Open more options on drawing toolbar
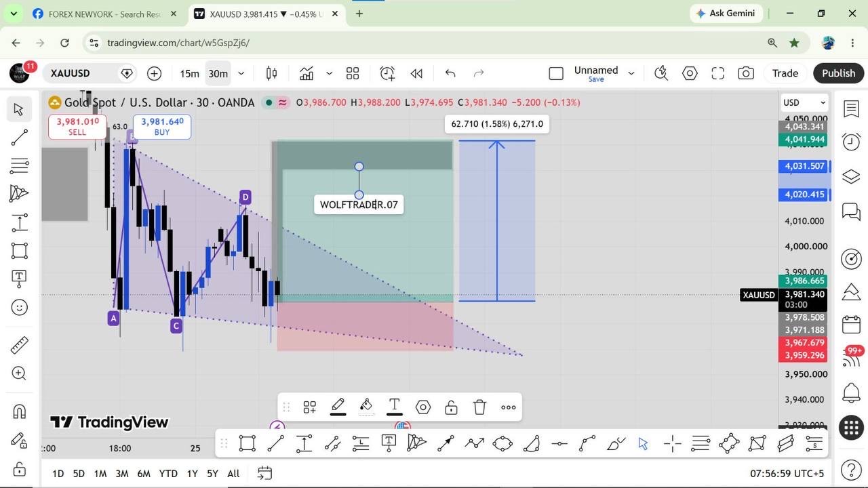868x488 pixels. 508,407
